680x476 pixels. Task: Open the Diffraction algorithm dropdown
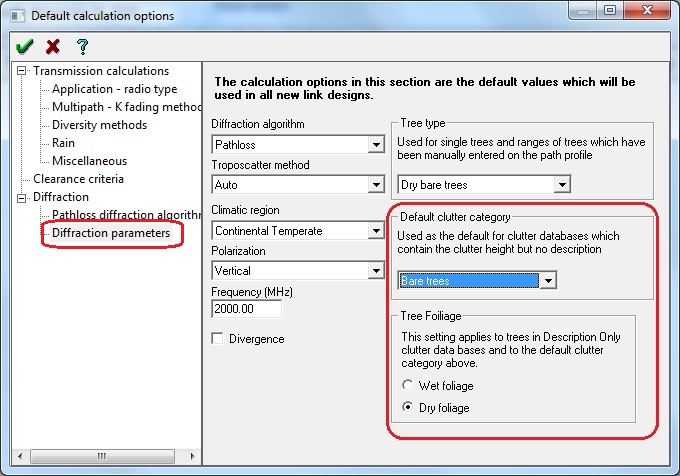376,145
